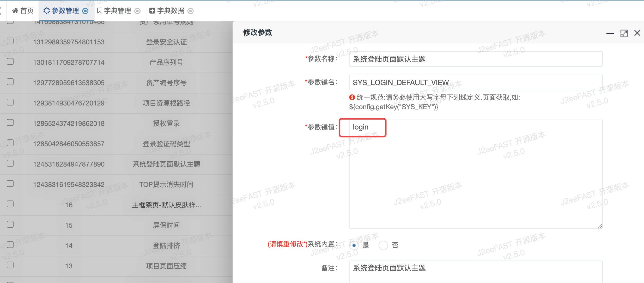Viewport: 644px width, 283px height.
Task: Go to the 首页 tab
Action: (27, 11)
